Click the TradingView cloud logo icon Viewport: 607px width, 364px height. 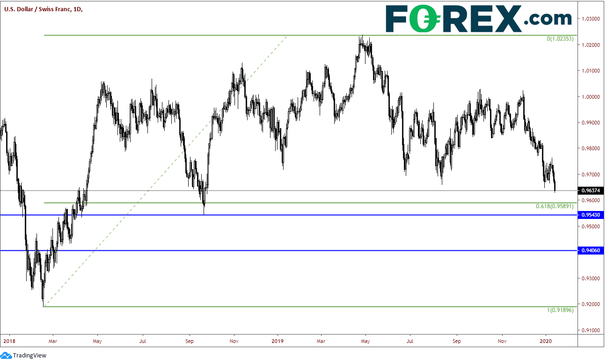pos(7,356)
